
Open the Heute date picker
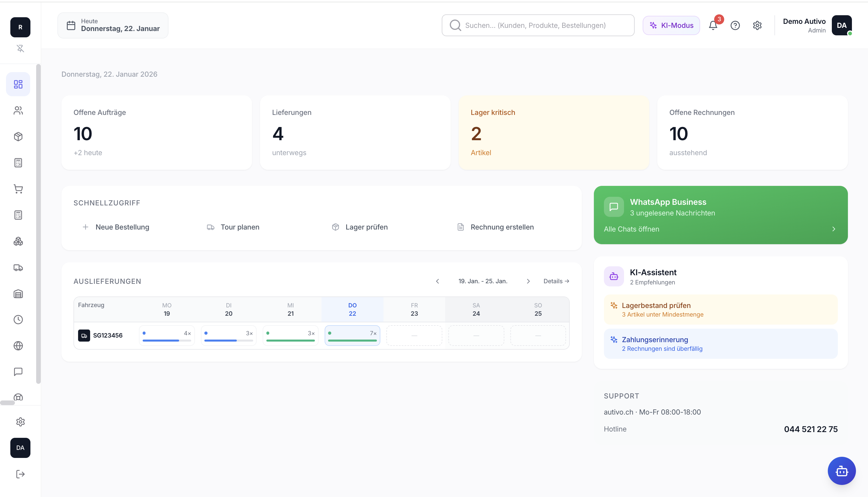pos(113,25)
